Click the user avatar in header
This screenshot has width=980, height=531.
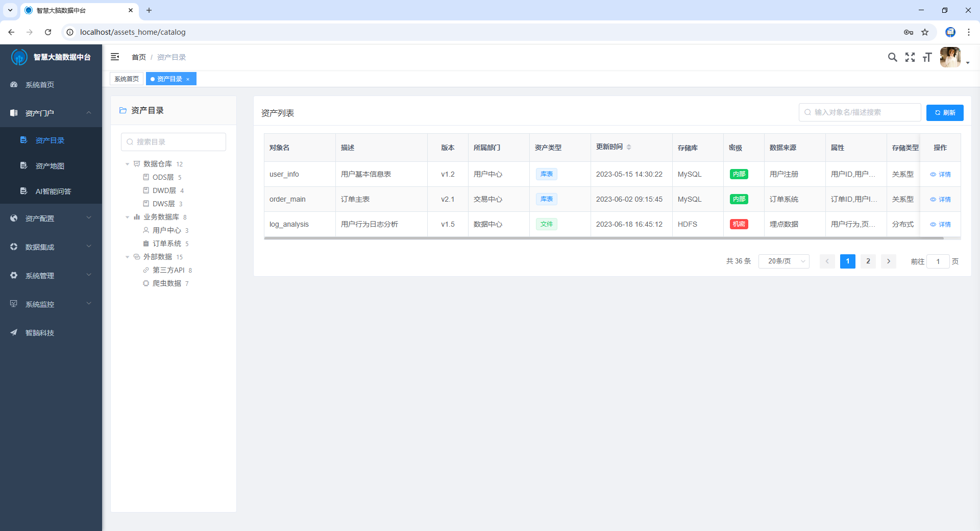point(950,57)
